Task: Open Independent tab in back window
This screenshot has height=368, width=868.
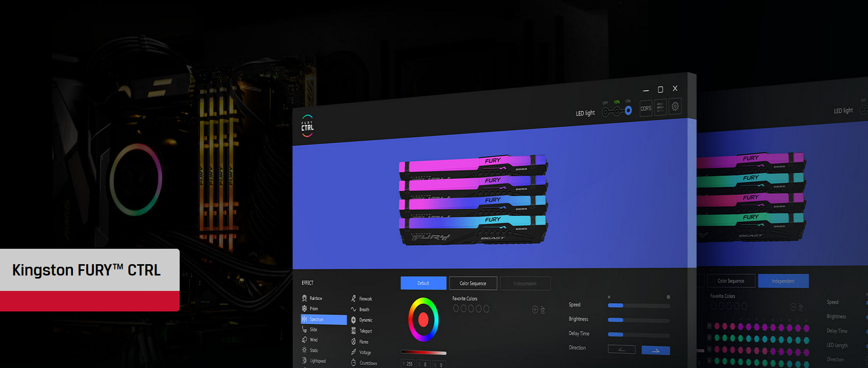Action: pos(783,281)
